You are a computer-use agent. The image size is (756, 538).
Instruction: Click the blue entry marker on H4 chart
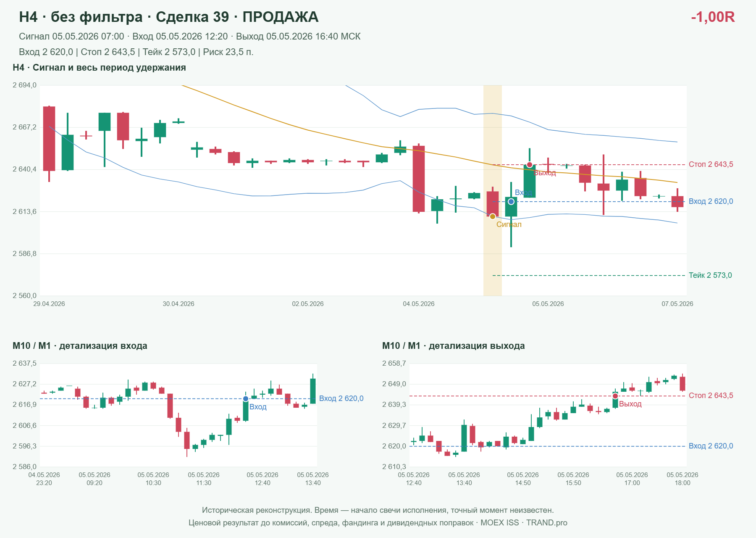coord(511,202)
